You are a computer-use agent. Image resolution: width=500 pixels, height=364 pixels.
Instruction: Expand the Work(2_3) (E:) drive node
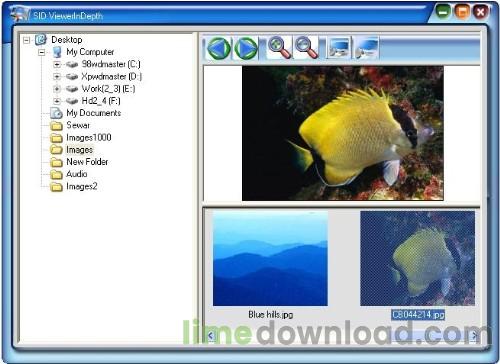pos(57,89)
